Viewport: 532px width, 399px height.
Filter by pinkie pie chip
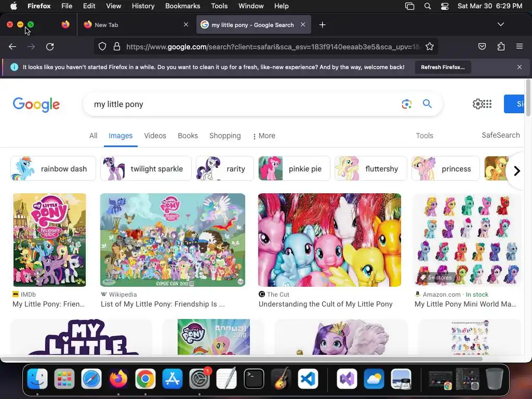point(294,169)
